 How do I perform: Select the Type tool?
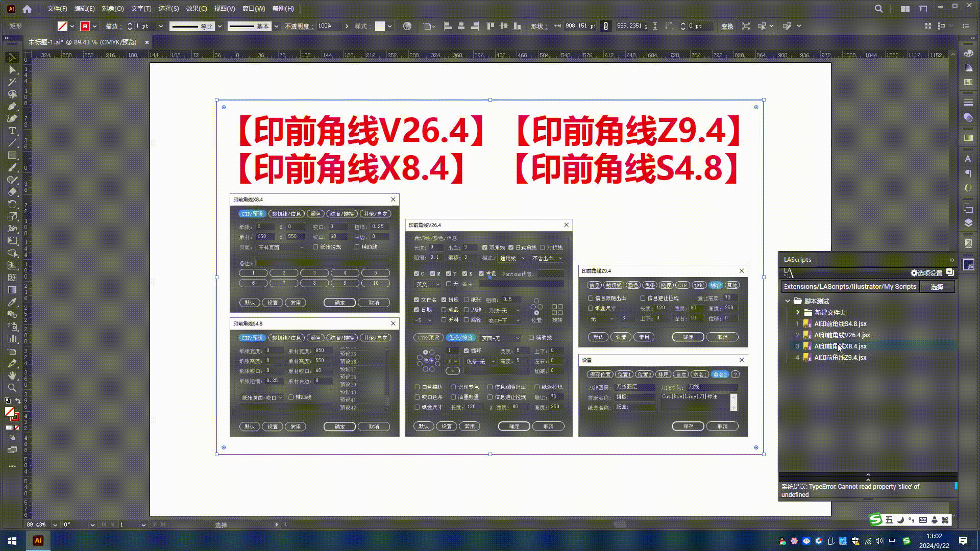click(x=12, y=131)
